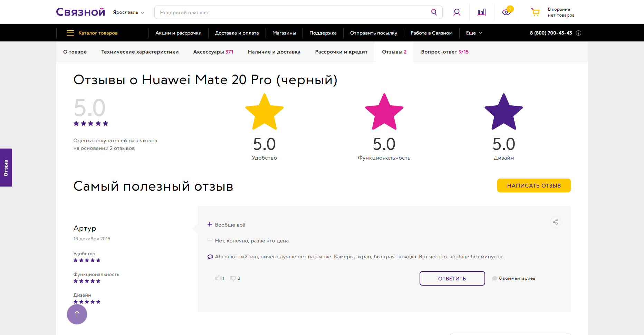
Task: Open Акции и рассрочки
Action: 179,33
